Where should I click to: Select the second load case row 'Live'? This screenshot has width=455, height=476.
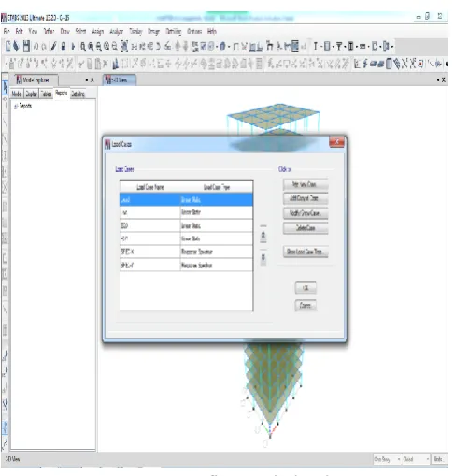[x=186, y=212]
